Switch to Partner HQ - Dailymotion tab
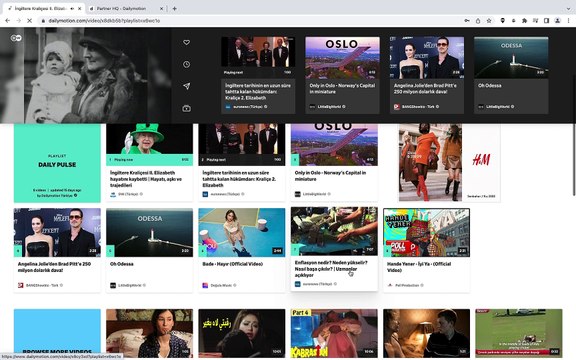Image resolution: width=576 pixels, height=360 pixels. click(126, 8)
